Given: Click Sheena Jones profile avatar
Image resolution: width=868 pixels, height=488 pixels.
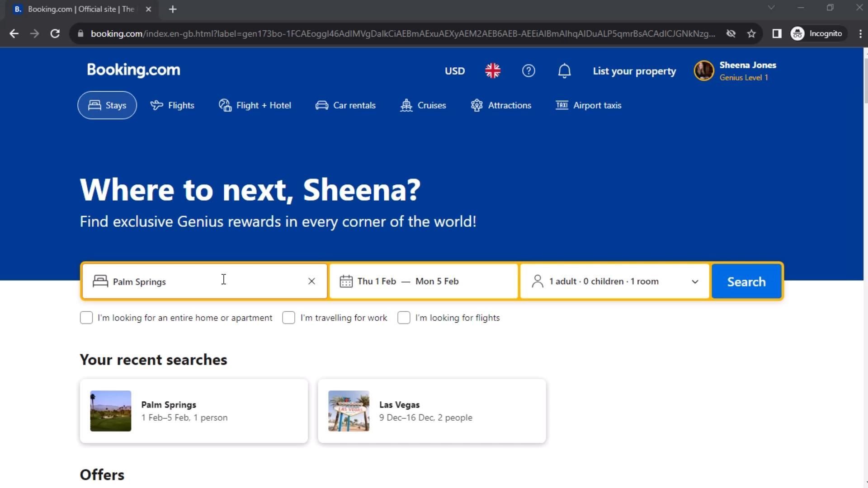Looking at the screenshot, I should [x=704, y=71].
